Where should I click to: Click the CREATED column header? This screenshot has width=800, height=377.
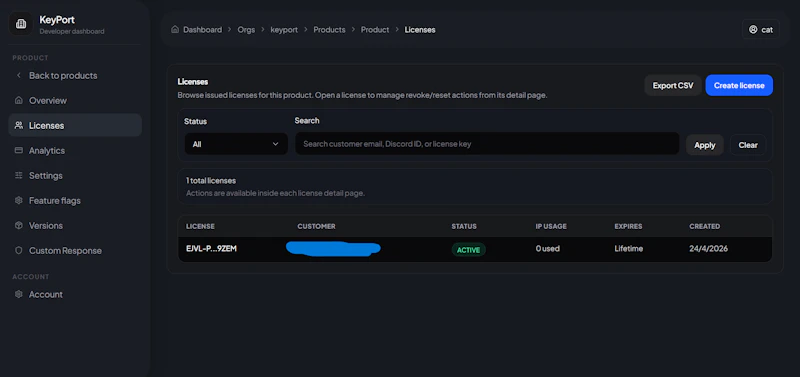[x=705, y=227]
